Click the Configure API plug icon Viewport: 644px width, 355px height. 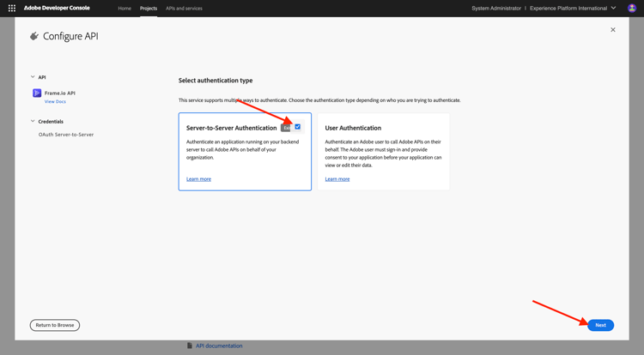tap(34, 37)
